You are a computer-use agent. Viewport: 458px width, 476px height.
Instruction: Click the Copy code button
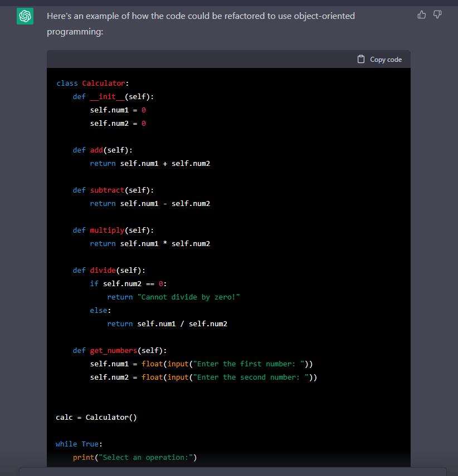coord(379,60)
